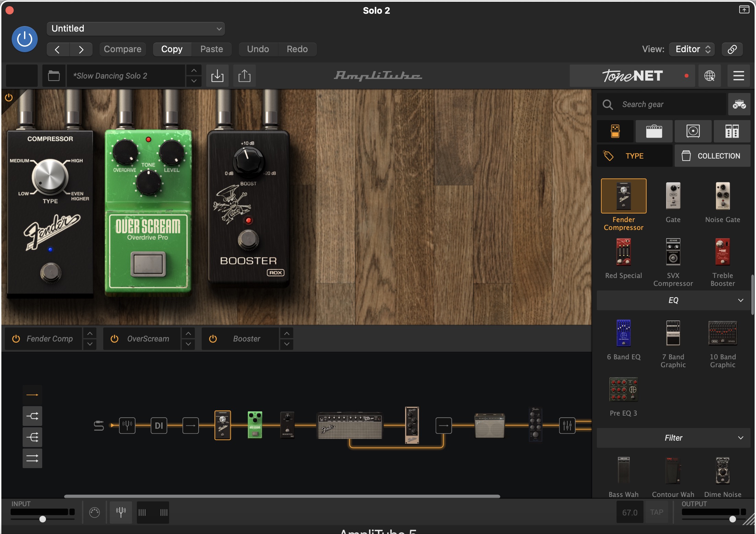756x534 pixels.
Task: Open the View Editor dropdown
Action: pyautogui.click(x=692, y=49)
